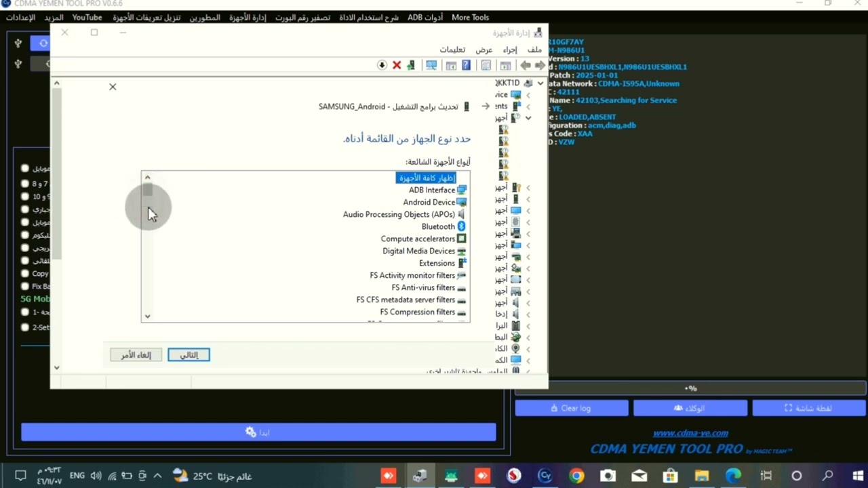
Task: Open the Mail app from the taskbar
Action: click(639, 476)
